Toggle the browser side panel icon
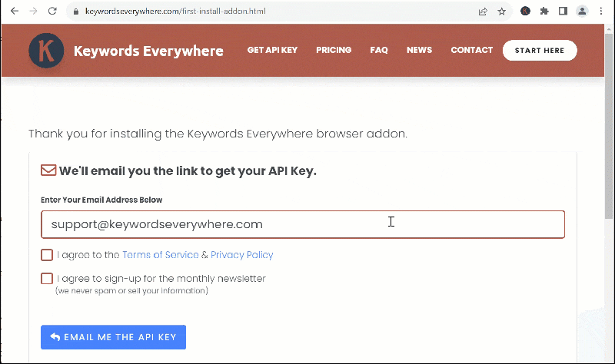 coord(563,11)
